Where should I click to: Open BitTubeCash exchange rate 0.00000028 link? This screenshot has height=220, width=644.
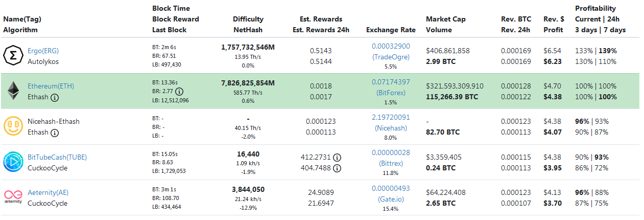pyautogui.click(x=391, y=152)
